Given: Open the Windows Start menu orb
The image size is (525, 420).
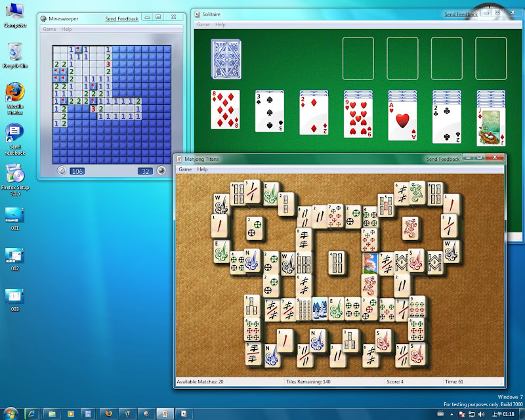Looking at the screenshot, I should 10,414.
